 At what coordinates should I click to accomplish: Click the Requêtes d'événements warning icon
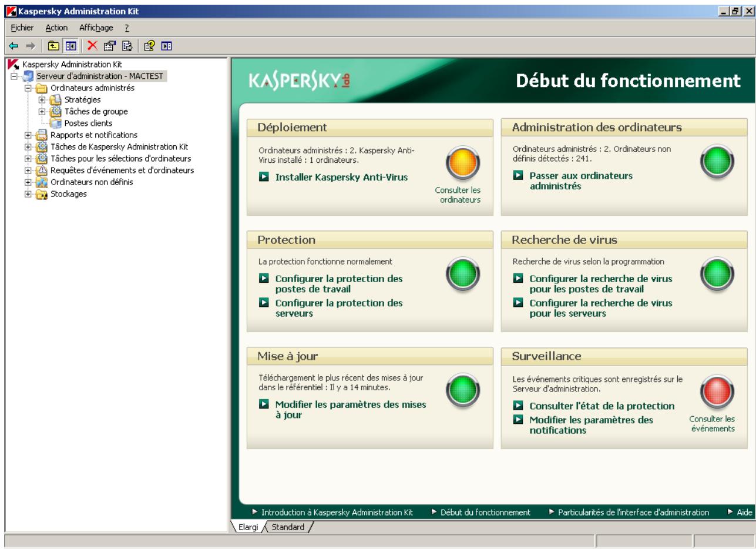(42, 170)
